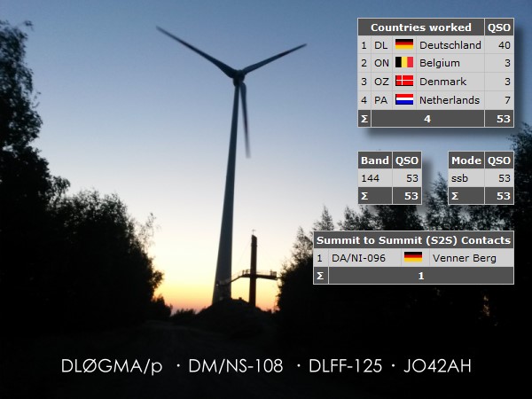
Task: Click the German flag in Countries worked
Action: pyautogui.click(x=404, y=45)
